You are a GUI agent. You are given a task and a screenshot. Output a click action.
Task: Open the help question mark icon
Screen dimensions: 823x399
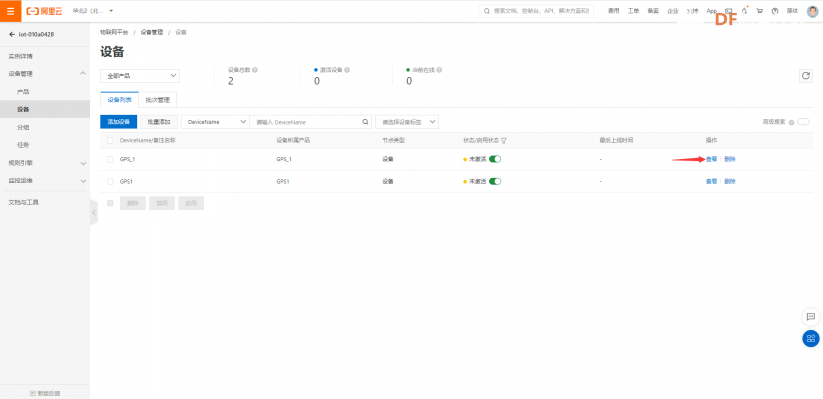pos(775,11)
